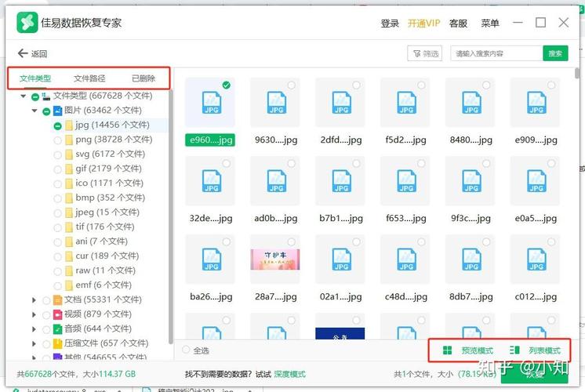Screen dimensions: 585x392
Task: Click the 压缩文件 category icon
Action: pyautogui.click(x=57, y=343)
